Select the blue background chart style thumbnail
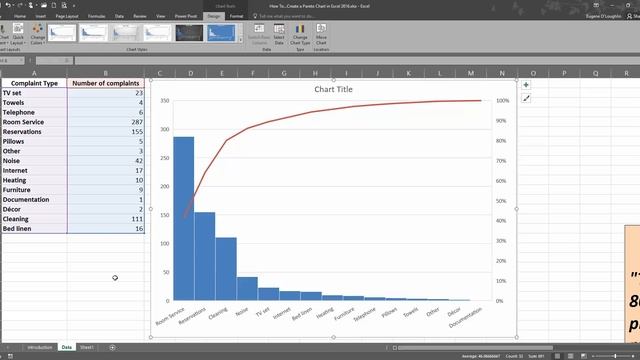Image resolution: width=640 pixels, height=360 pixels. (x=221, y=33)
